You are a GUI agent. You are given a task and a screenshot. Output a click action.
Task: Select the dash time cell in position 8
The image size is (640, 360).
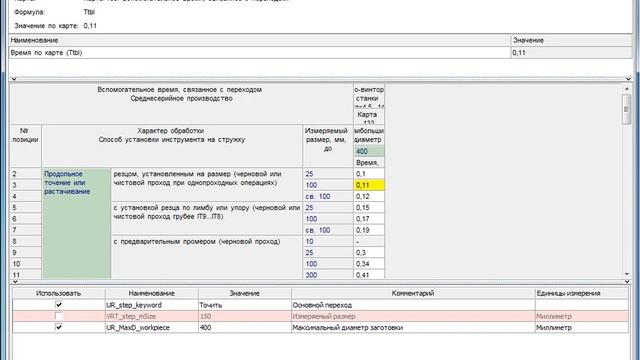point(369,241)
